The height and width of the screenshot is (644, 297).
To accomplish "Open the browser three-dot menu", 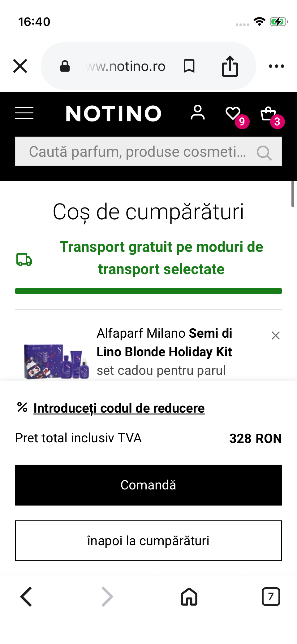I will point(276,66).
